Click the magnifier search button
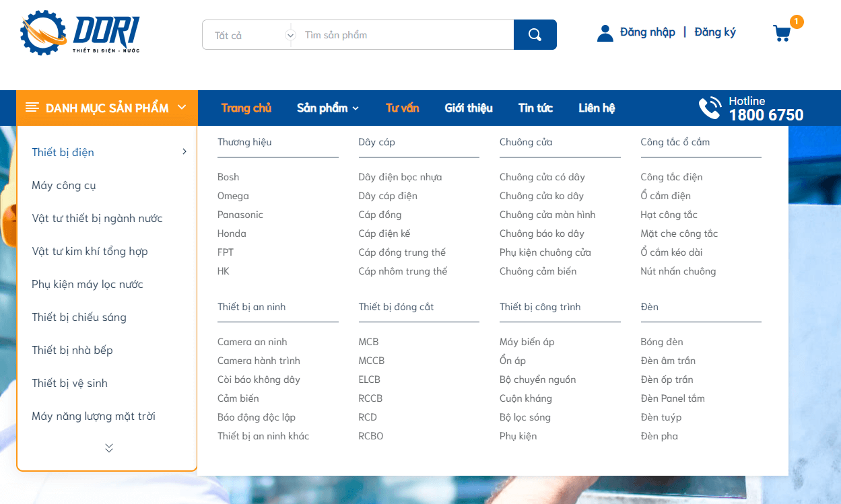This screenshot has width=841, height=504. pos(535,35)
